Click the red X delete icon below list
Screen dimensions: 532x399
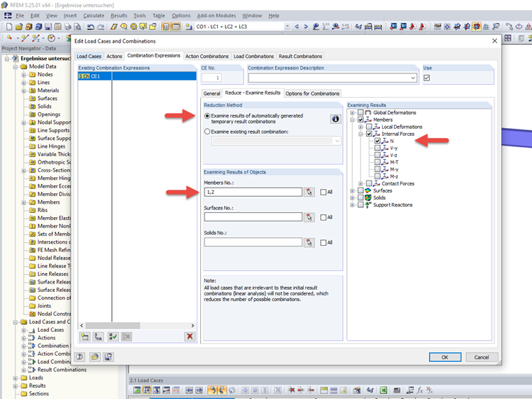[x=190, y=337]
